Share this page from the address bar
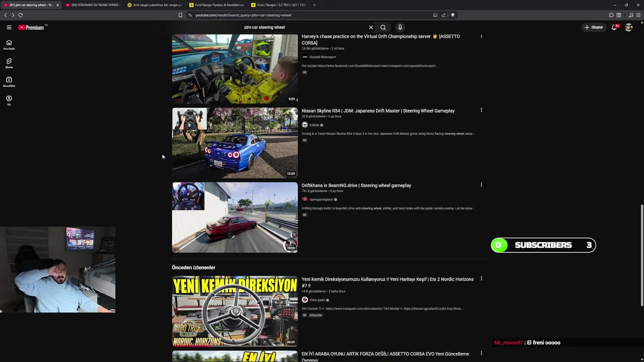Viewport: 644px width, 362px height. pyautogui.click(x=444, y=15)
